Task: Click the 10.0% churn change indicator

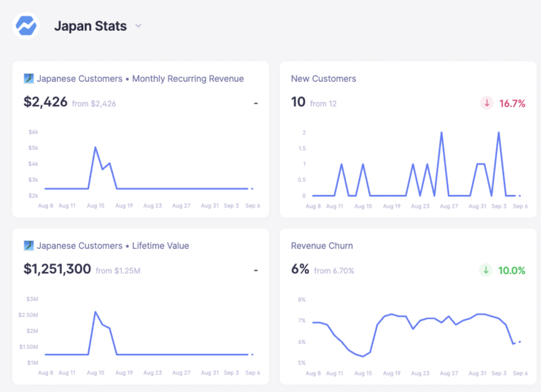Action: click(x=512, y=271)
